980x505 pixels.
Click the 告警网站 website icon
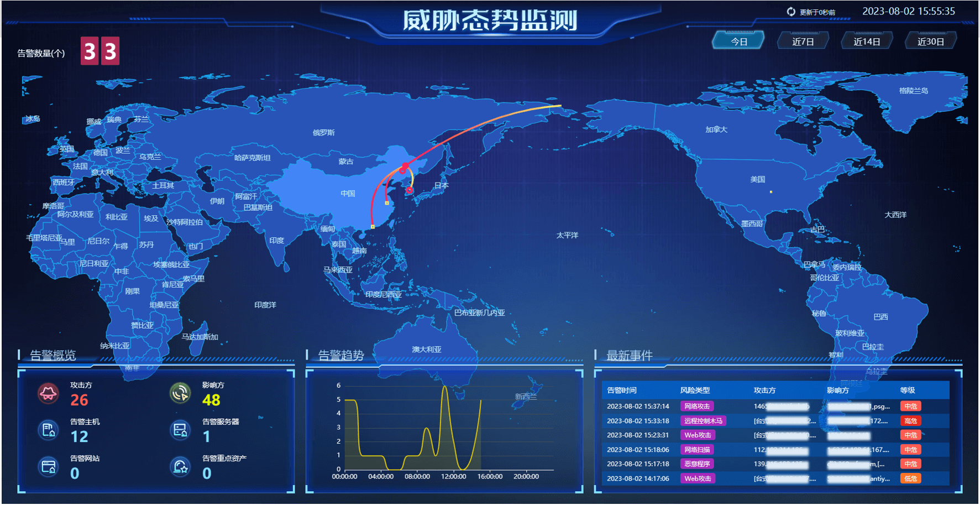[48, 466]
